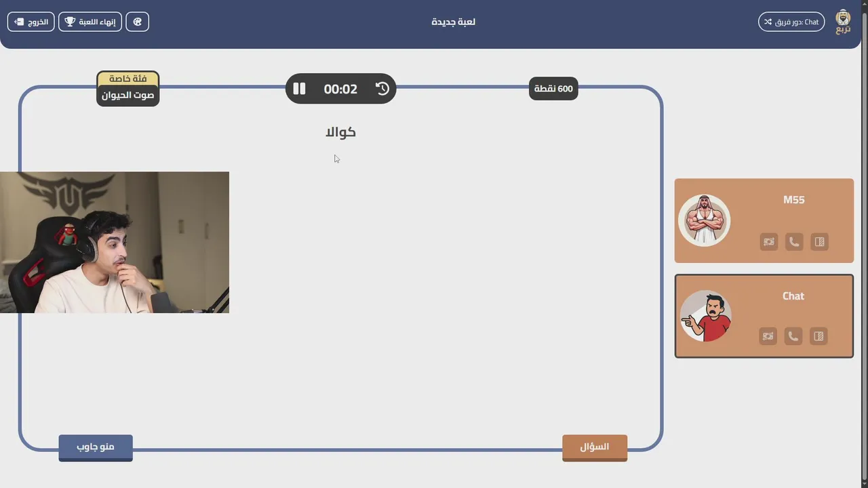Click the question word كوالا

340,132
